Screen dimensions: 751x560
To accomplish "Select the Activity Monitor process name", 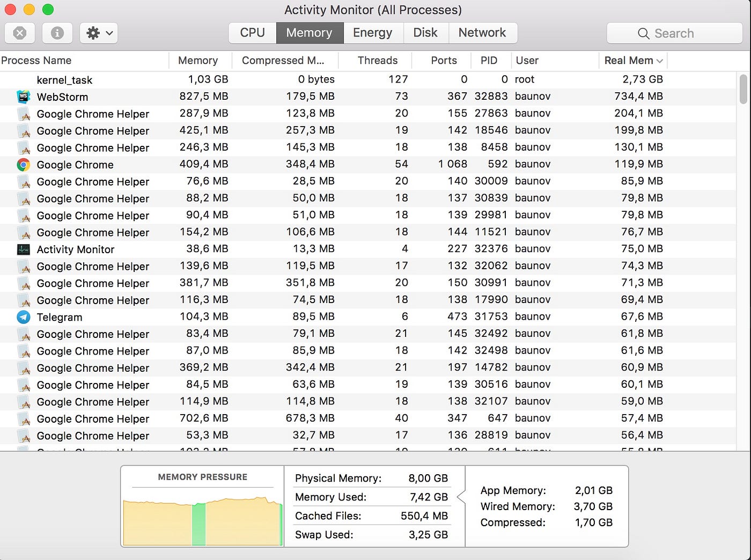I will pos(76,249).
